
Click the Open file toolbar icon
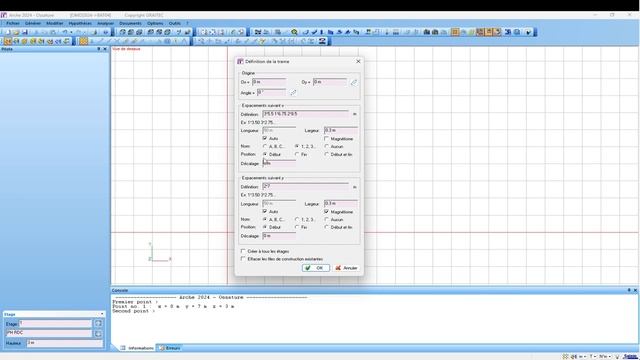(16, 32)
